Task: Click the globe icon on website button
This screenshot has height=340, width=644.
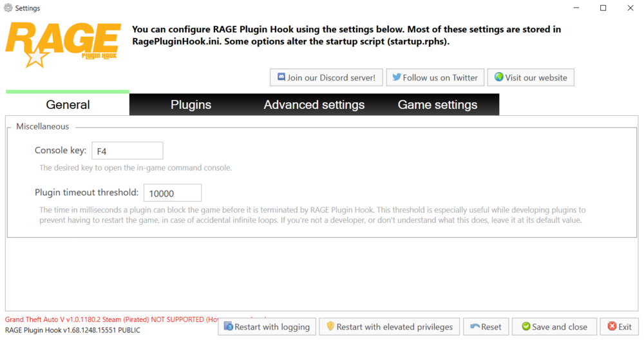Action: coord(498,77)
